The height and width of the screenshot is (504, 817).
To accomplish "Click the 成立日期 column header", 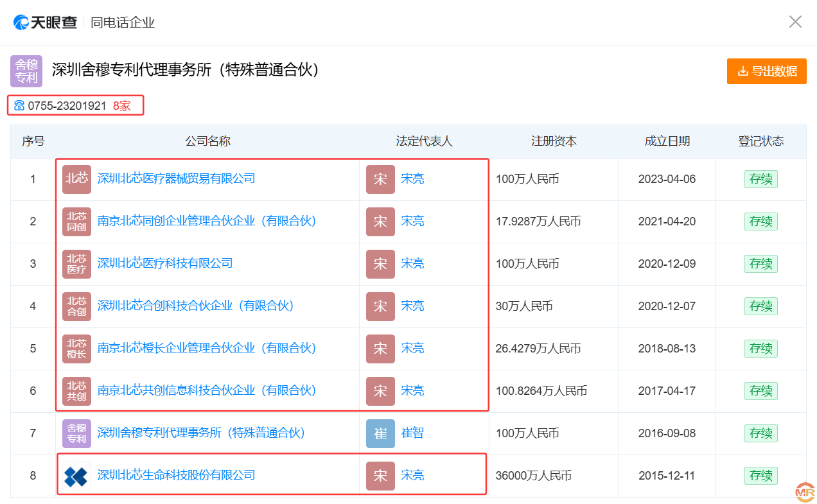I will pyautogui.click(x=667, y=141).
